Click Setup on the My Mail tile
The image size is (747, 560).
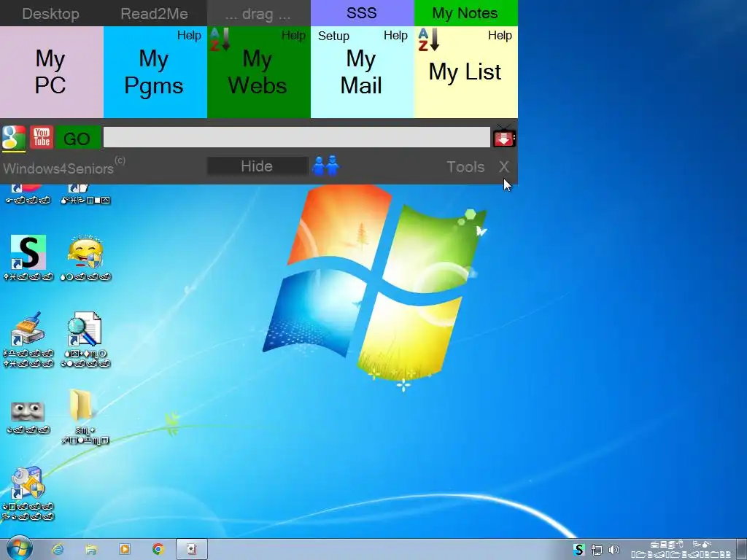[333, 36]
